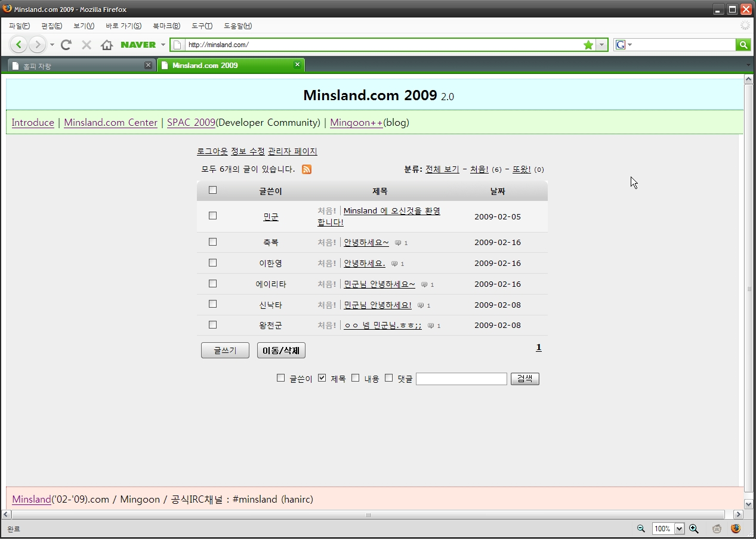The height and width of the screenshot is (539, 756).
Task: Filter by the 또왔! category link
Action: pos(522,169)
